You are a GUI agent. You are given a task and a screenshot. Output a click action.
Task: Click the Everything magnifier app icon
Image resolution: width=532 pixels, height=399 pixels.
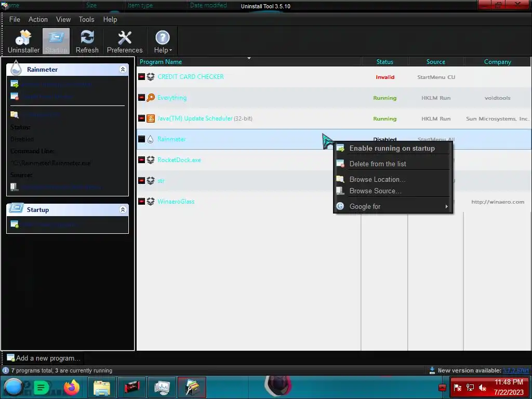tap(151, 98)
